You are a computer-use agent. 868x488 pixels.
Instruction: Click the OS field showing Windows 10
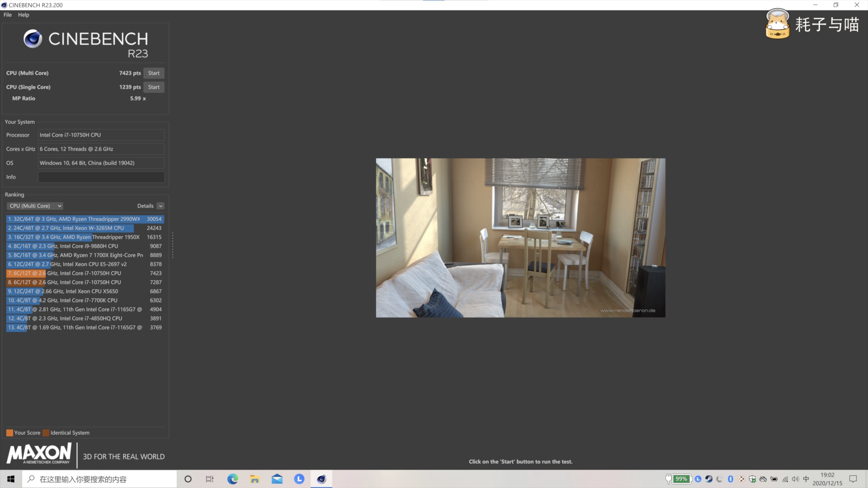(101, 163)
